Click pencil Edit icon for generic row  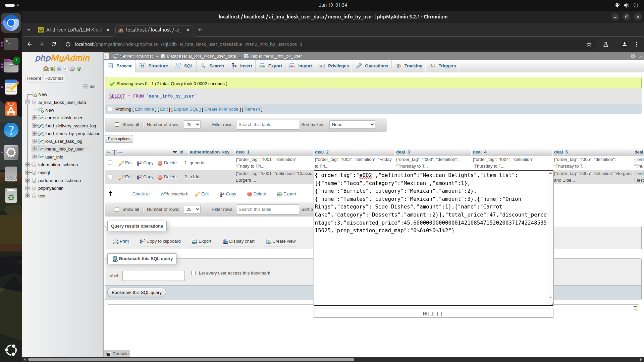pyautogui.click(x=121, y=163)
